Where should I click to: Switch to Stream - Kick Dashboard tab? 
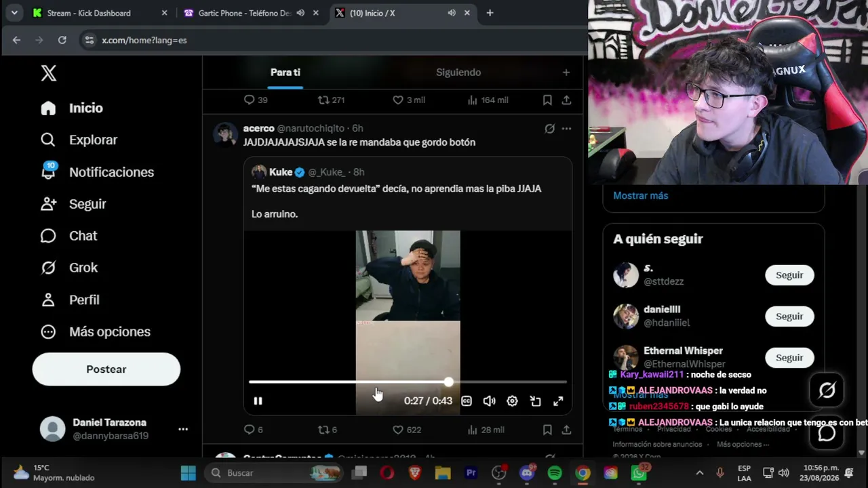[x=98, y=13]
